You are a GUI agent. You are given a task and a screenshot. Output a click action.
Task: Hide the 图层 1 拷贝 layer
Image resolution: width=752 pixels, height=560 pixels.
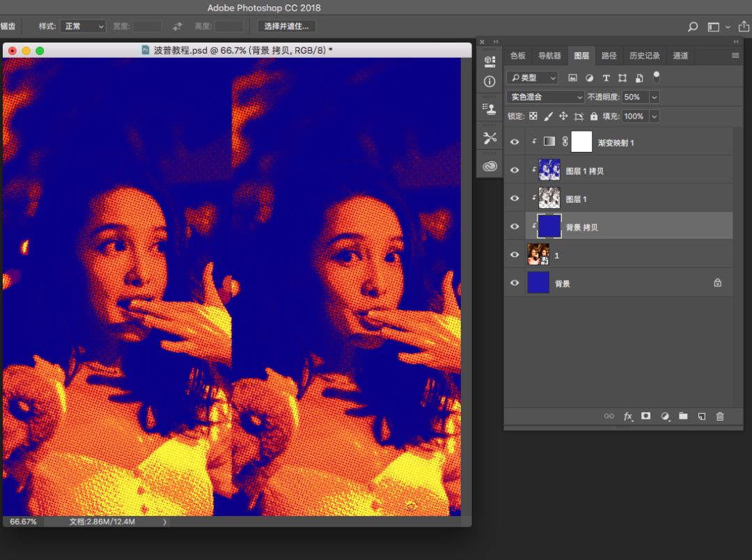[x=515, y=171]
